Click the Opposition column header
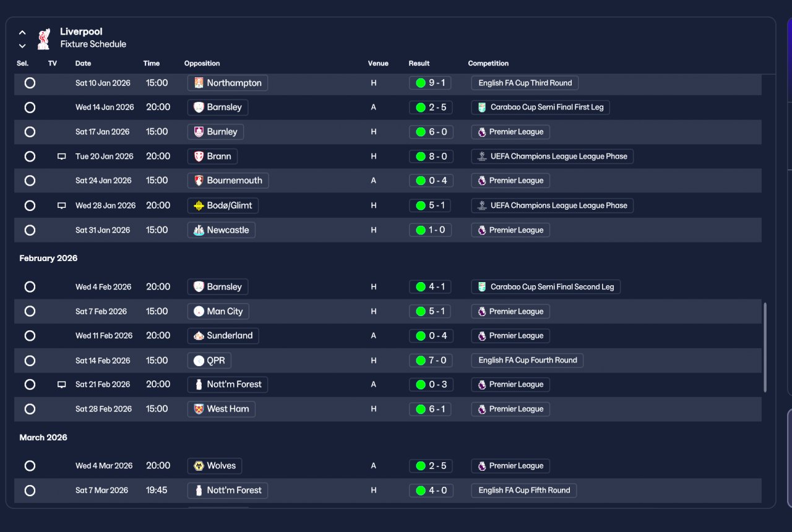The image size is (792, 532). coord(202,63)
